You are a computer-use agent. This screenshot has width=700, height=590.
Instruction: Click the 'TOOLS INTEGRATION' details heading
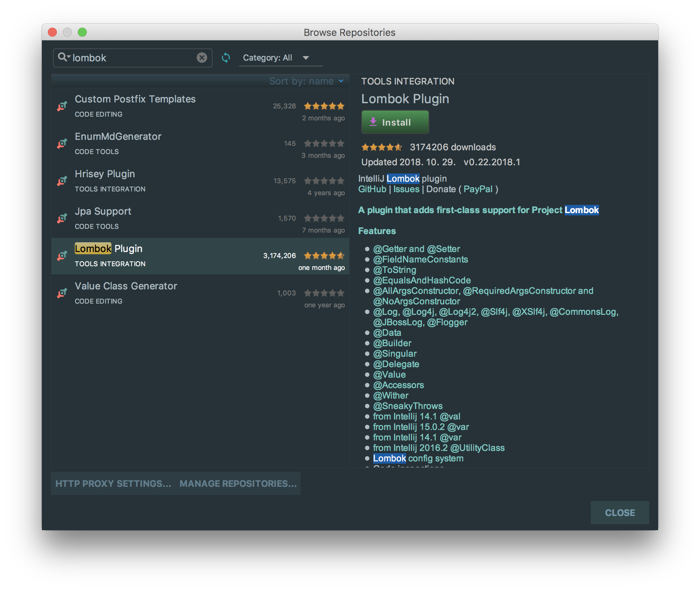tap(408, 82)
